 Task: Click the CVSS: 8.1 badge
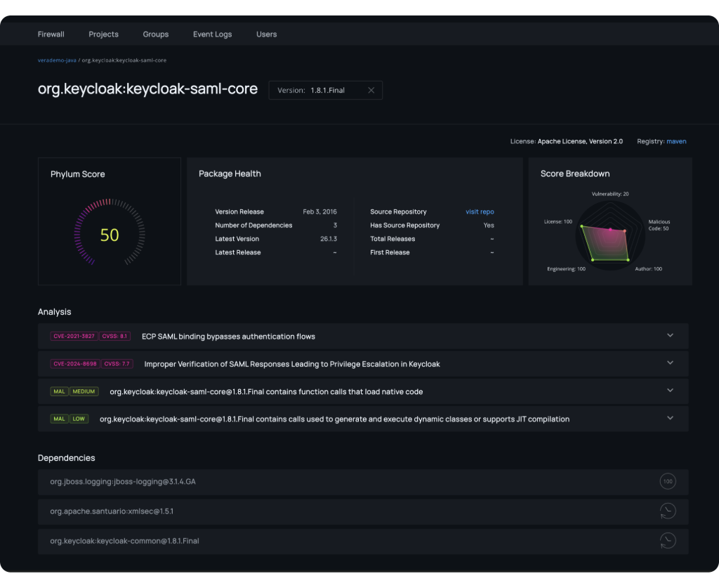point(114,337)
